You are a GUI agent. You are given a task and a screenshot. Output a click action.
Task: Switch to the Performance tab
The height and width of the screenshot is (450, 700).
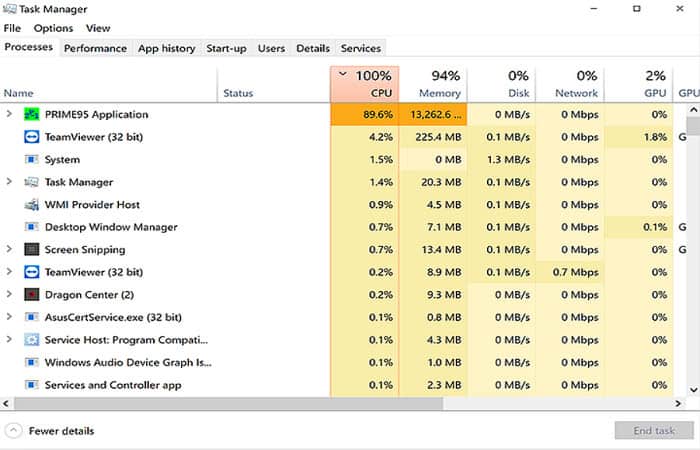[x=95, y=48]
